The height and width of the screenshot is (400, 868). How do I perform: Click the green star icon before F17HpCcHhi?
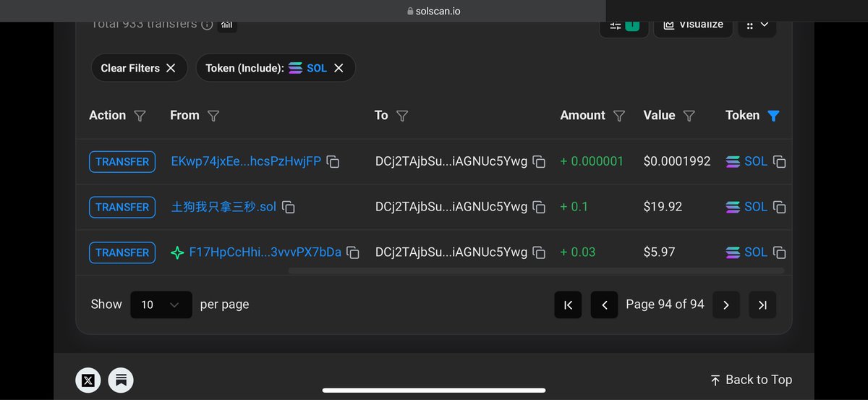[177, 252]
